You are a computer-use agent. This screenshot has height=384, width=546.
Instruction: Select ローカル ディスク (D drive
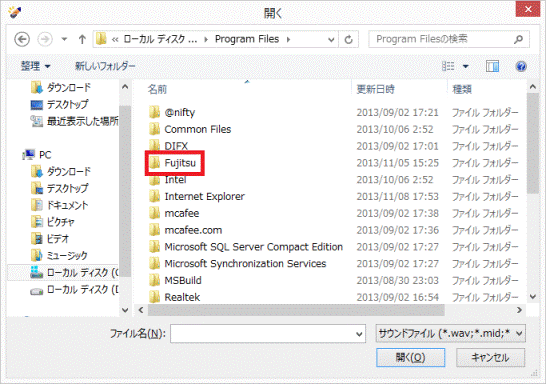[x=75, y=289]
